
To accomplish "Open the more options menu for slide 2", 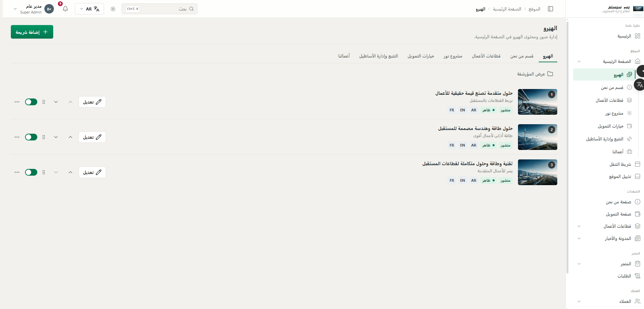I will coord(17,137).
